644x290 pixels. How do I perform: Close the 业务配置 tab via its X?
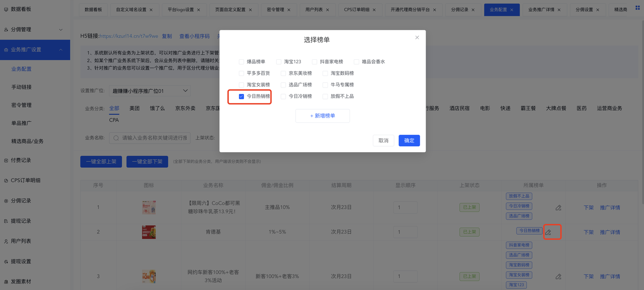(512, 10)
